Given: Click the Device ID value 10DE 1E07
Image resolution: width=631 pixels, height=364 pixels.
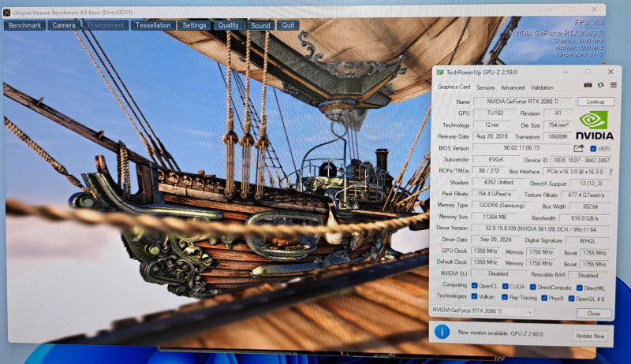Looking at the screenshot, I should pos(581,160).
